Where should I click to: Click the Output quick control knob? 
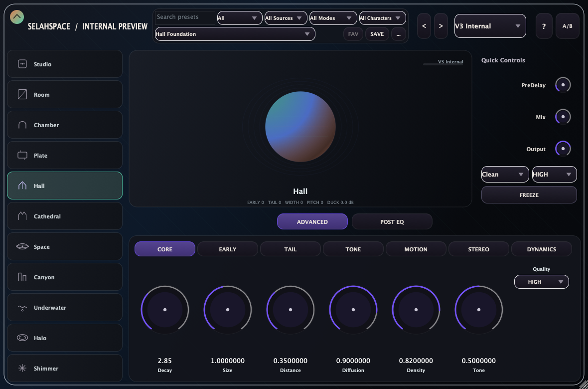[x=563, y=149]
